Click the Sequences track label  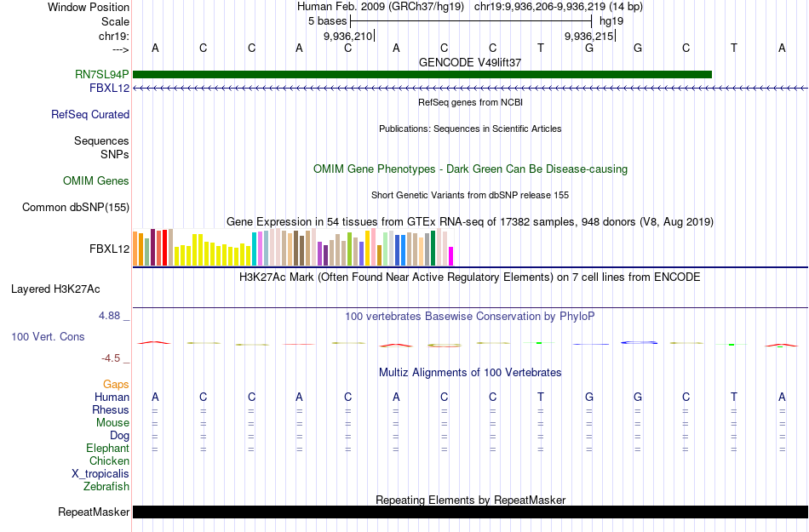tap(101, 140)
